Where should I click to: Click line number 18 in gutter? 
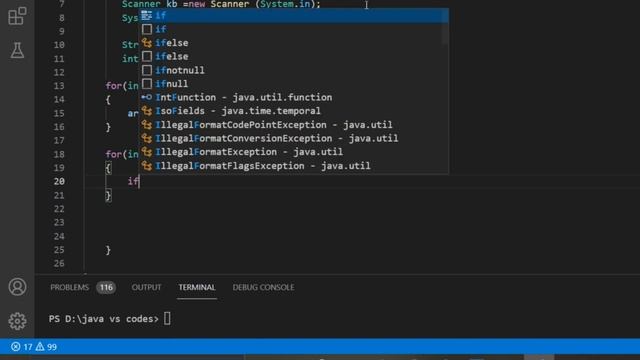59,154
